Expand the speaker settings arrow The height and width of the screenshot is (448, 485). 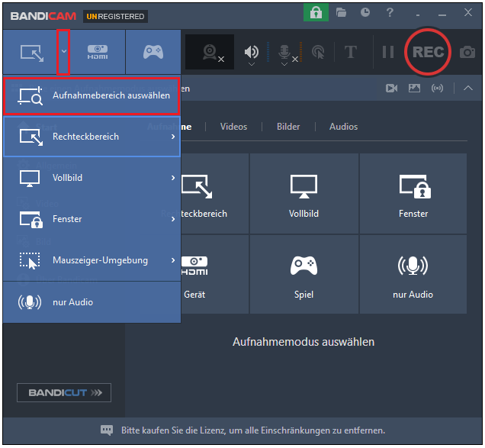pyautogui.click(x=252, y=64)
